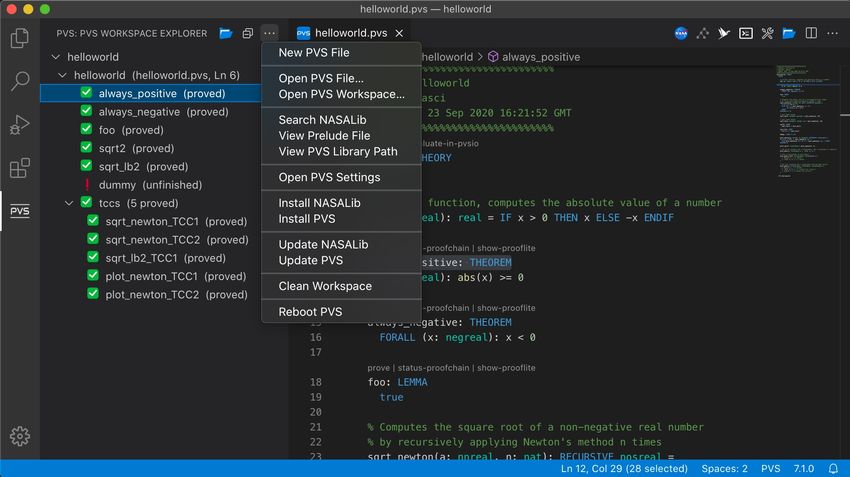Image resolution: width=850 pixels, height=477 pixels.
Task: Choose Open PVS Settings from menu
Action: tap(342, 177)
